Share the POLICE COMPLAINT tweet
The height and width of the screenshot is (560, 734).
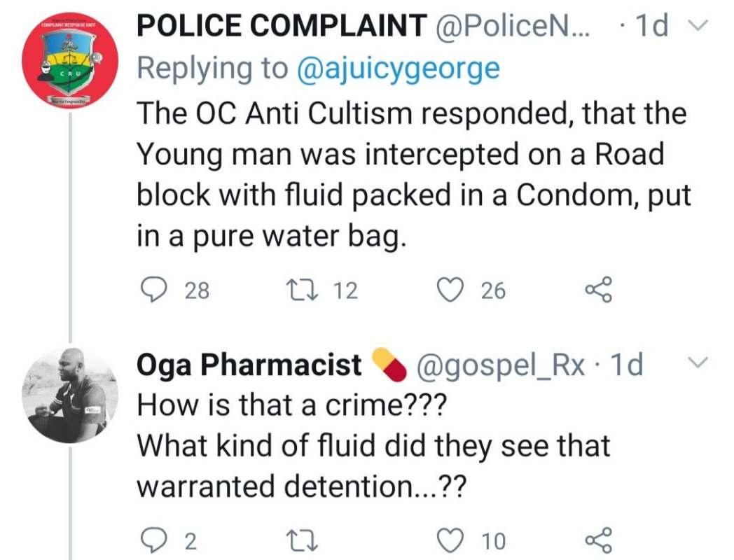(599, 290)
